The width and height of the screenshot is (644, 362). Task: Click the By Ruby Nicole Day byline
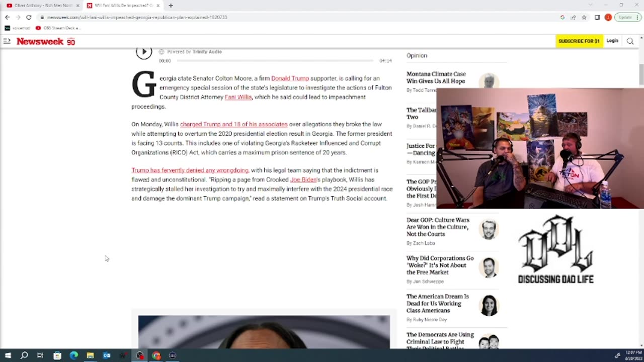tap(427, 320)
